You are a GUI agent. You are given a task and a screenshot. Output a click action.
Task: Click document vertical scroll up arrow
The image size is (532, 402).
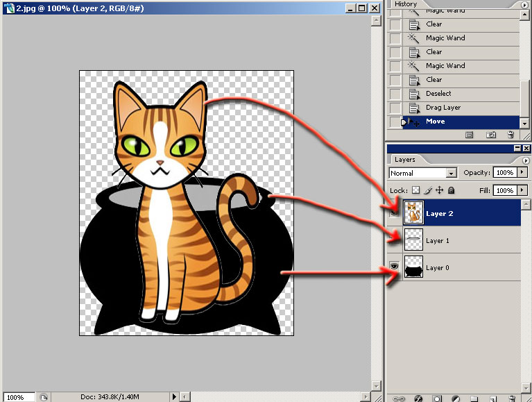(x=376, y=20)
